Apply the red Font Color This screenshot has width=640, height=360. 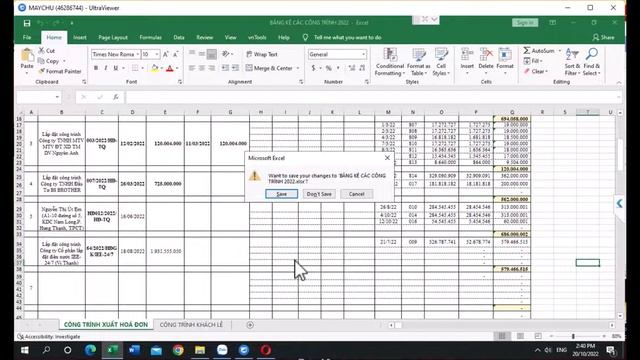[x=170, y=68]
